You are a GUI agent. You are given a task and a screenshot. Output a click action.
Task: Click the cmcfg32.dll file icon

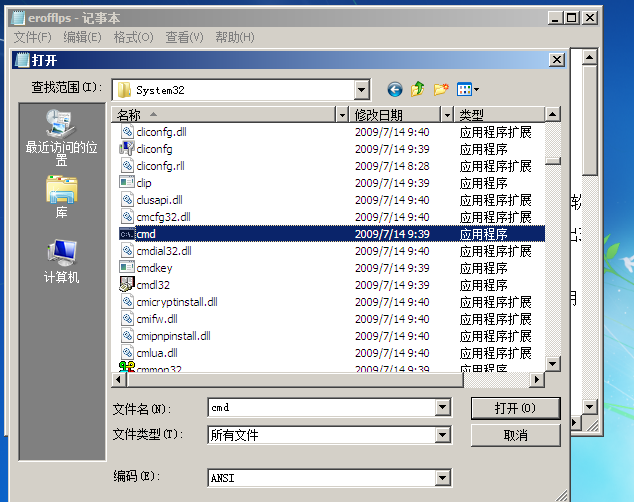pyautogui.click(x=127, y=217)
